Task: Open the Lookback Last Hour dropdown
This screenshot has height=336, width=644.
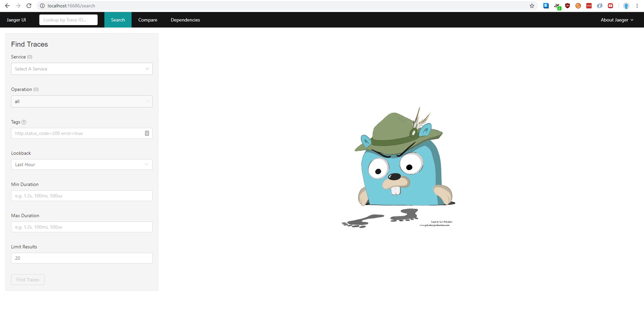Action: pos(82,164)
